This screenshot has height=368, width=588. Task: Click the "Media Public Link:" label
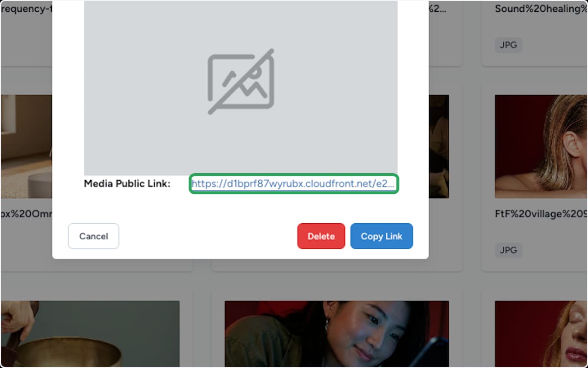point(127,184)
